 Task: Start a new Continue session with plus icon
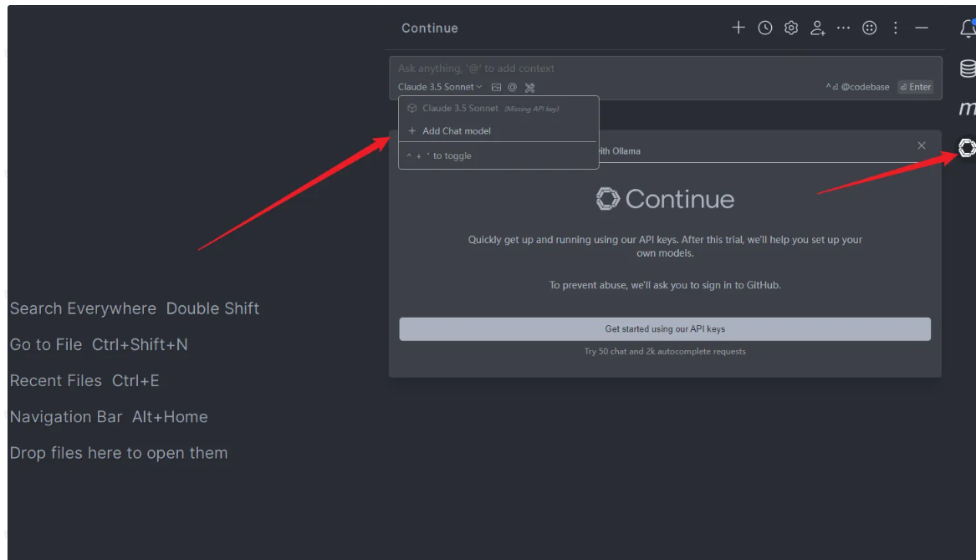(738, 28)
